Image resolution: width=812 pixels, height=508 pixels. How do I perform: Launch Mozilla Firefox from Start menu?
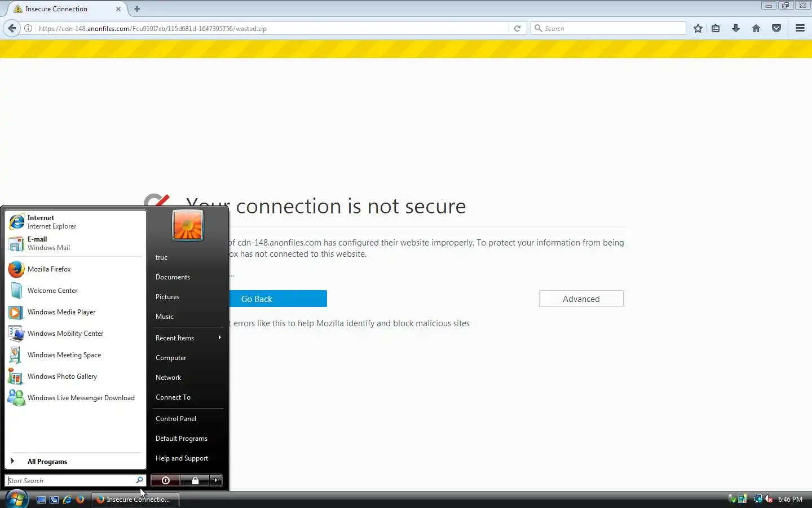point(76,269)
